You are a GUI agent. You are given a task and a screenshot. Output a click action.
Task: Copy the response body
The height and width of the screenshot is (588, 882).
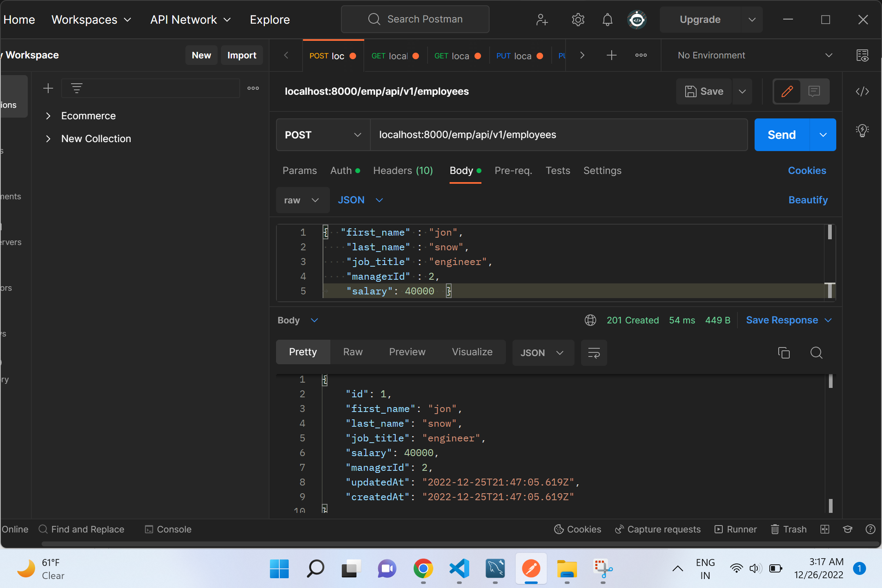coord(784,353)
